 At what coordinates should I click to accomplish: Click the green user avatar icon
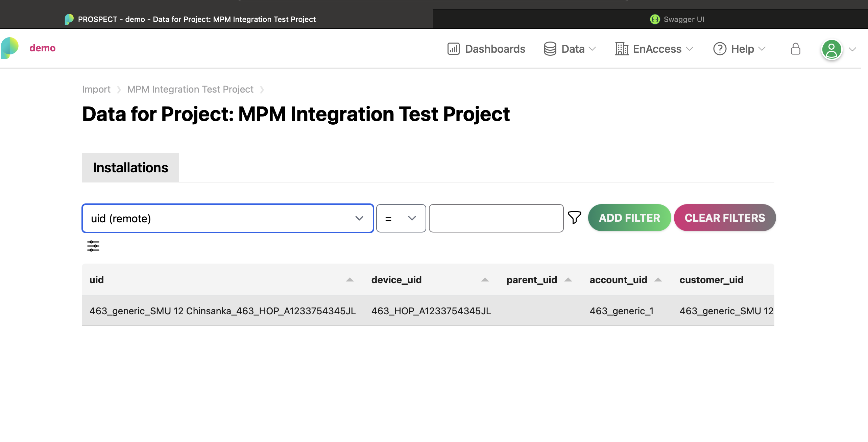pos(831,50)
